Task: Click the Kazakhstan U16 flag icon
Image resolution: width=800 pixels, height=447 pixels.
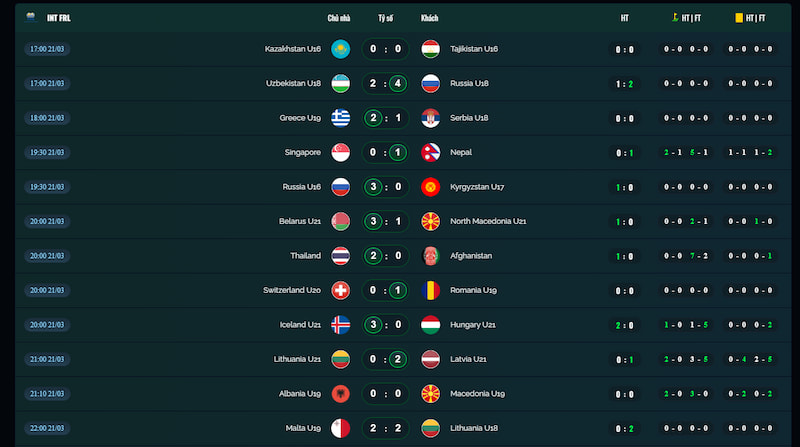Action: coord(340,48)
